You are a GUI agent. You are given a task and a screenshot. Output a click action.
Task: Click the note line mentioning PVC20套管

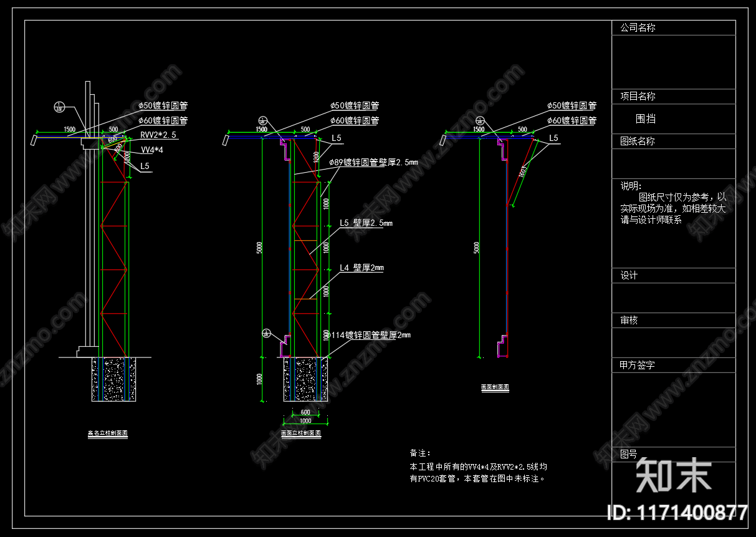478,479
